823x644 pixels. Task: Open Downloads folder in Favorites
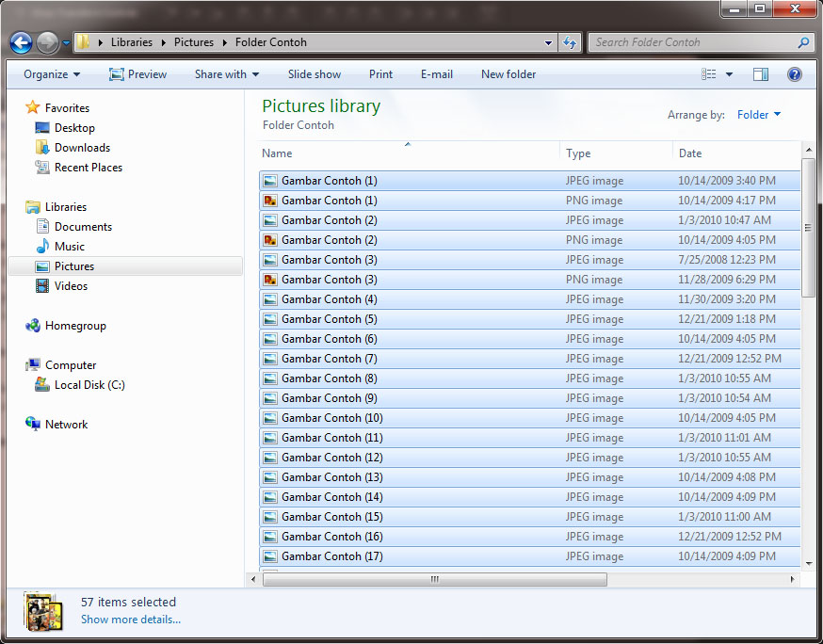[x=82, y=148]
